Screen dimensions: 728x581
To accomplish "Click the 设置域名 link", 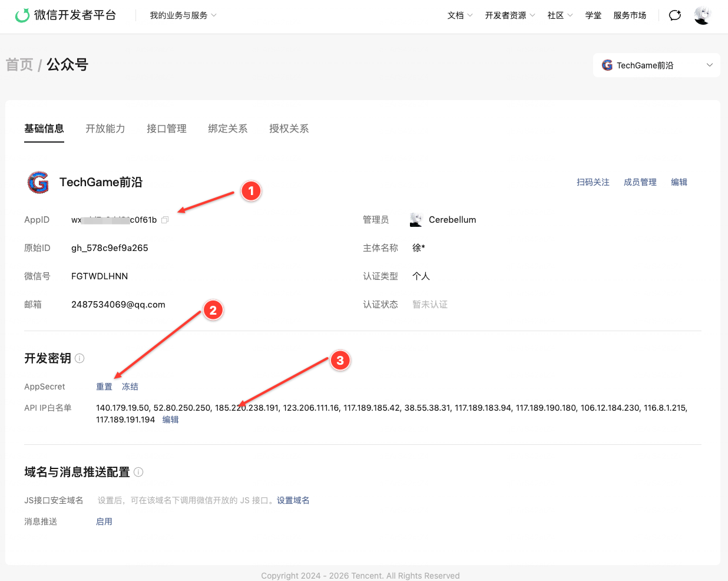I will [293, 500].
